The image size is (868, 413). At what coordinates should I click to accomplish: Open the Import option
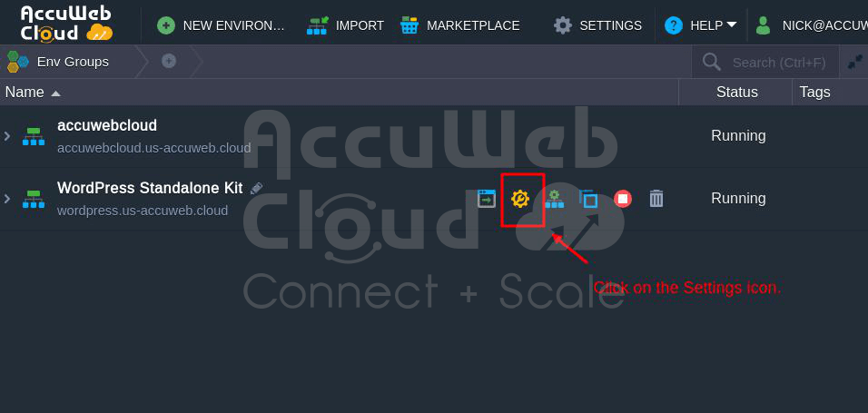pos(345,25)
